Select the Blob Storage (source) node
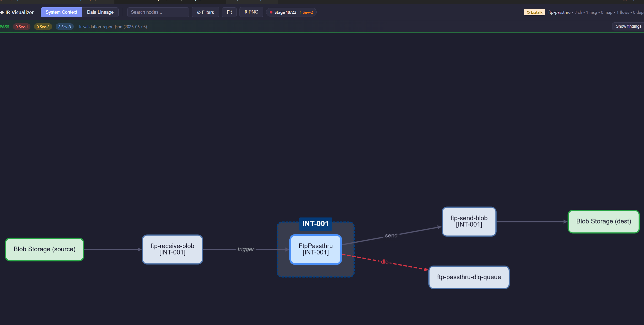The image size is (644, 325). point(44,249)
